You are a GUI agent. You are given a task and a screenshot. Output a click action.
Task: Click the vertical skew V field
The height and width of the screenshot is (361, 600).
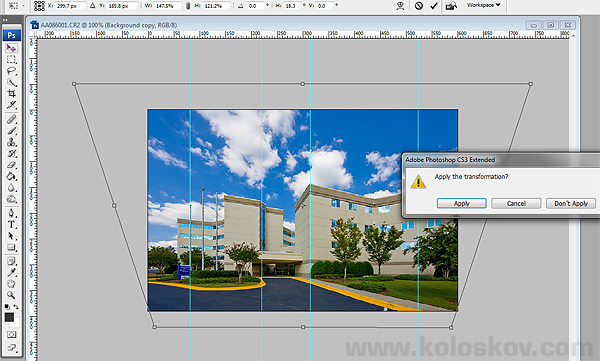[x=326, y=6]
